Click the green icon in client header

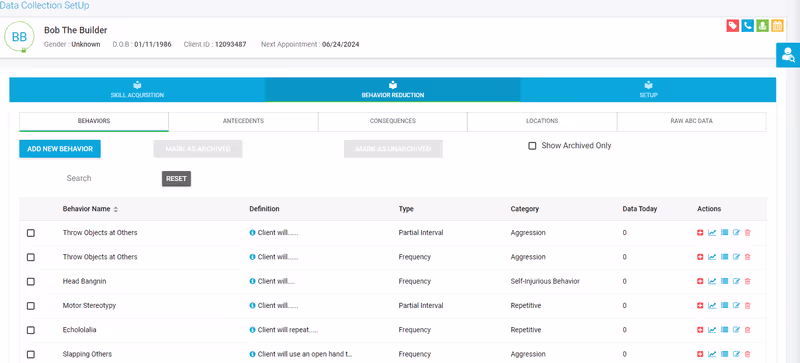point(762,26)
